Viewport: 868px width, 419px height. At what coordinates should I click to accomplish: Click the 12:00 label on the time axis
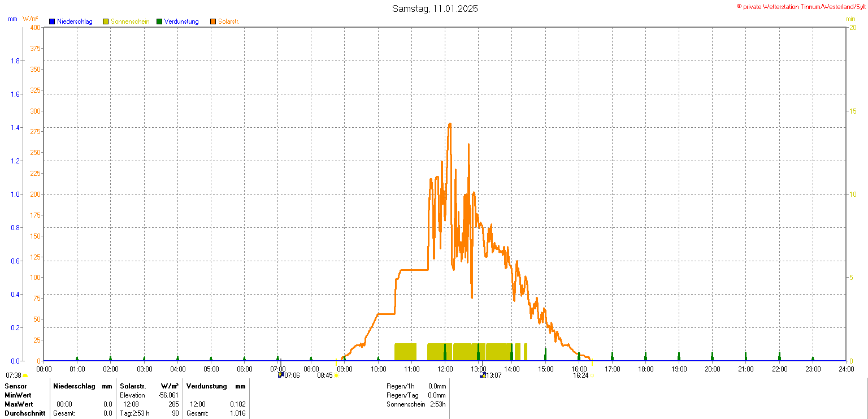pyautogui.click(x=445, y=369)
